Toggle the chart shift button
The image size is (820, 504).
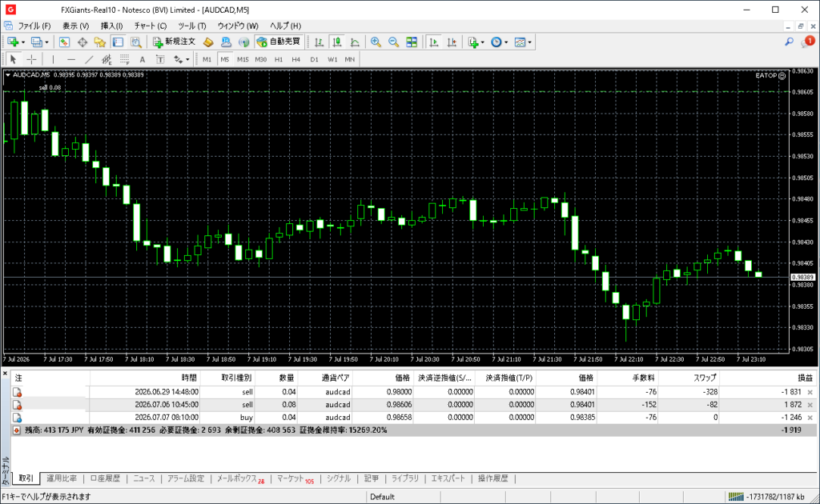(x=452, y=42)
